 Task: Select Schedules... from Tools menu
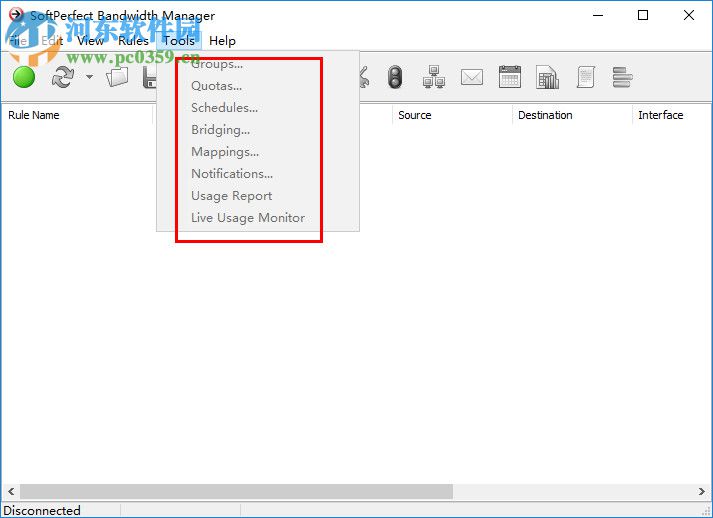pos(225,108)
